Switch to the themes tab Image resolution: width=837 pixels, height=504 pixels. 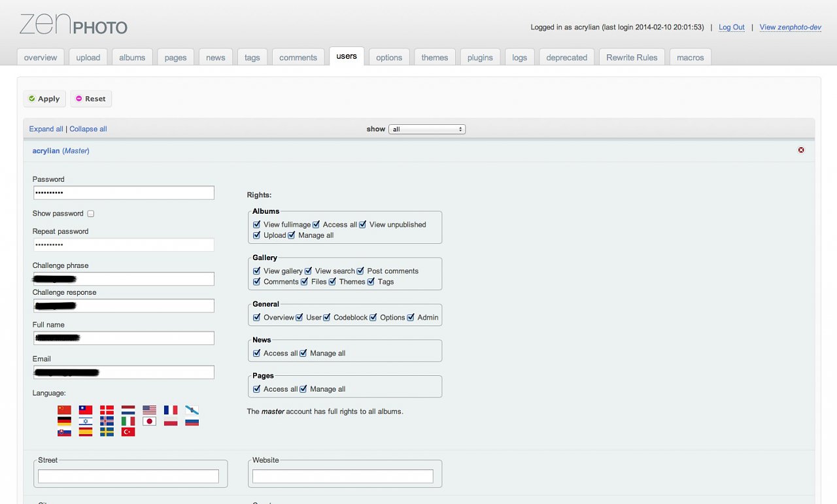coord(434,57)
